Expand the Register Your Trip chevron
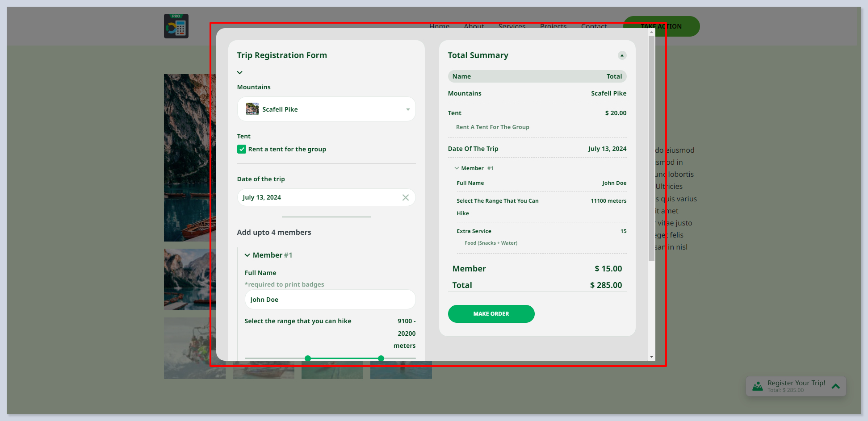This screenshot has height=421, width=868. pyautogui.click(x=835, y=386)
